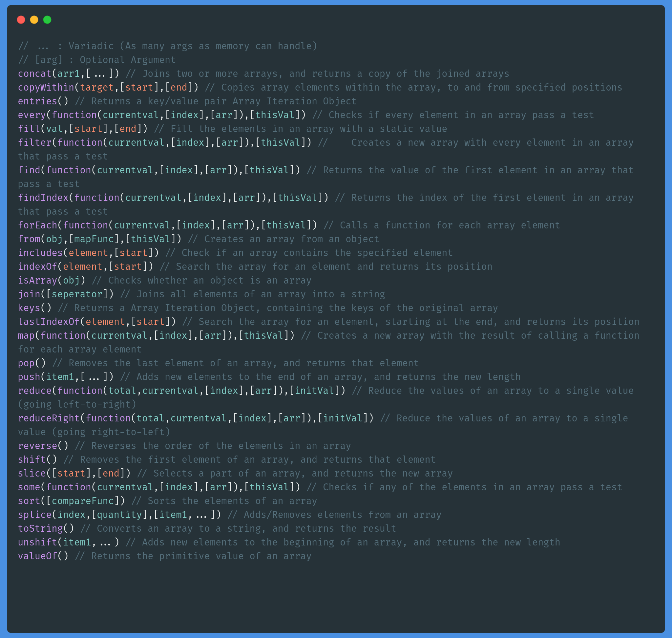Click quantity parameter in splice line
The width and height of the screenshot is (672, 638).
coord(119,515)
